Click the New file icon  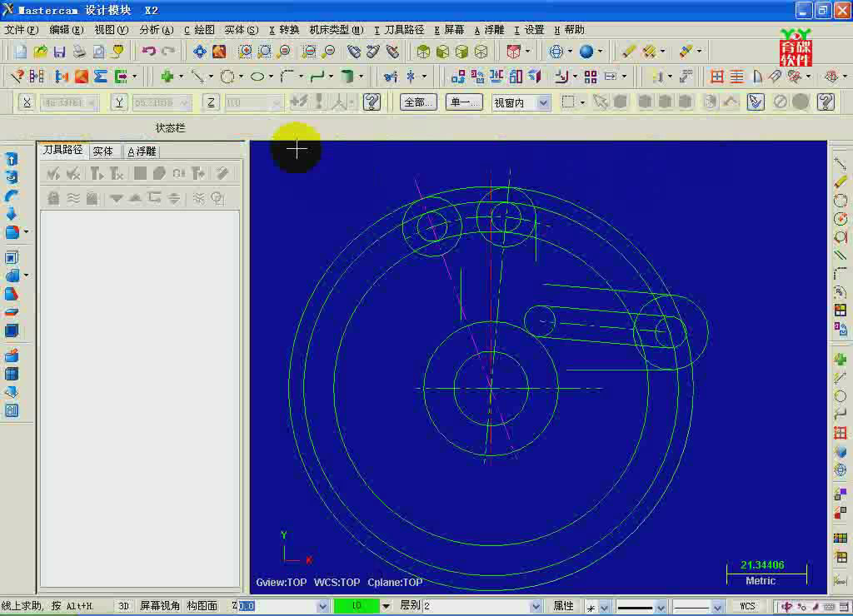point(20,52)
